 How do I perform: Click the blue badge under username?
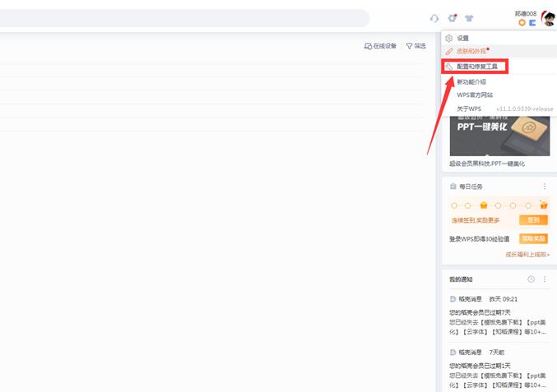(x=532, y=23)
